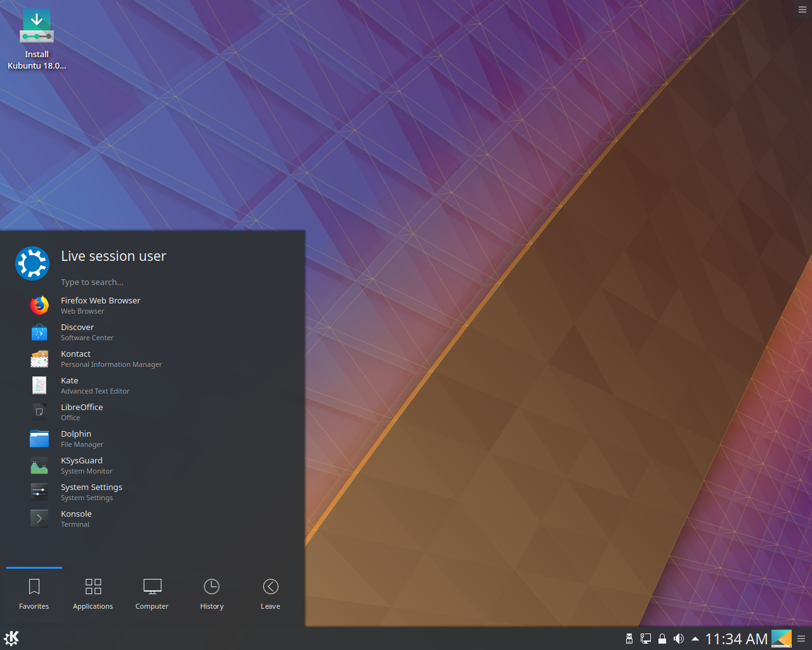Launch Konsole Terminal

(x=152, y=519)
